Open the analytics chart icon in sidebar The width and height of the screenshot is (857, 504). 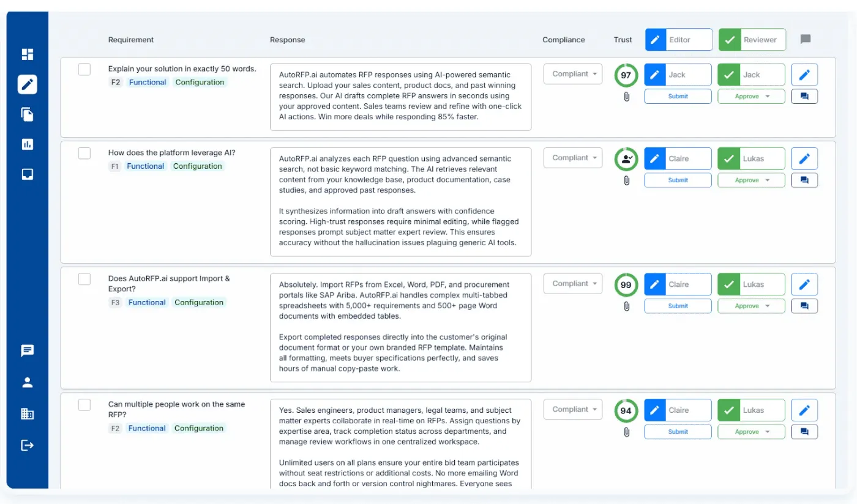(27, 144)
